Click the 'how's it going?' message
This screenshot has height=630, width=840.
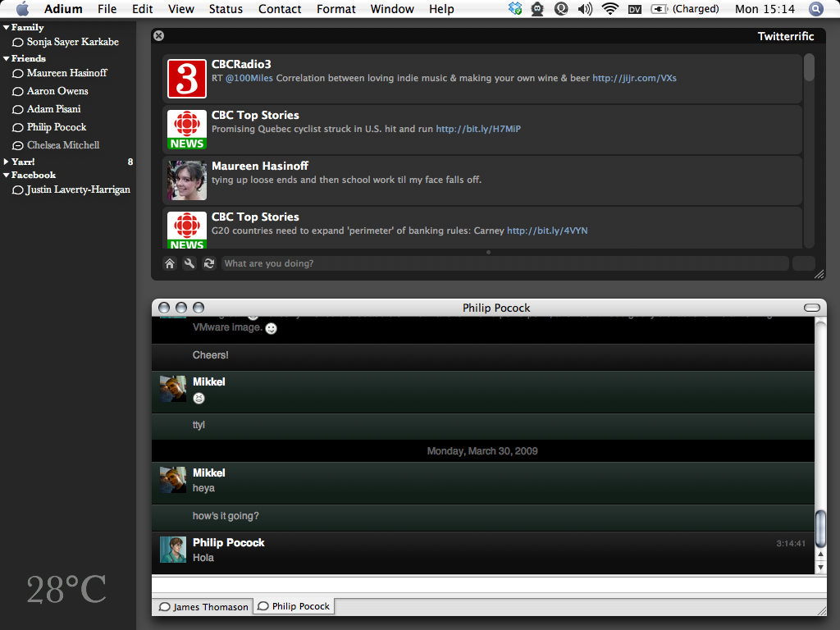[226, 516]
